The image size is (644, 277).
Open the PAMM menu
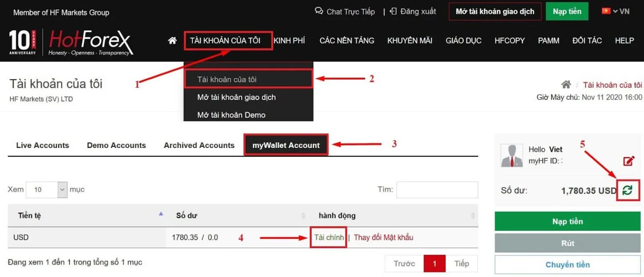coord(548,41)
